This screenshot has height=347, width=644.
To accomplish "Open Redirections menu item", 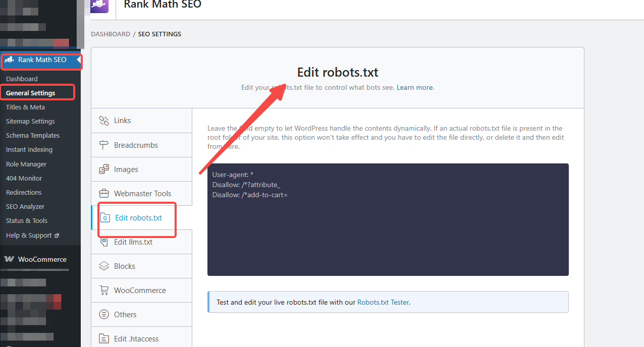I will (24, 192).
